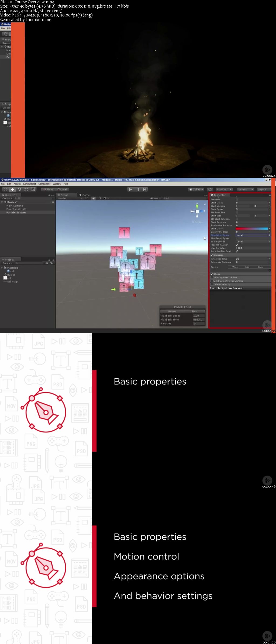
Task: Toggle scene image effects icon
Action: (x=105, y=198)
